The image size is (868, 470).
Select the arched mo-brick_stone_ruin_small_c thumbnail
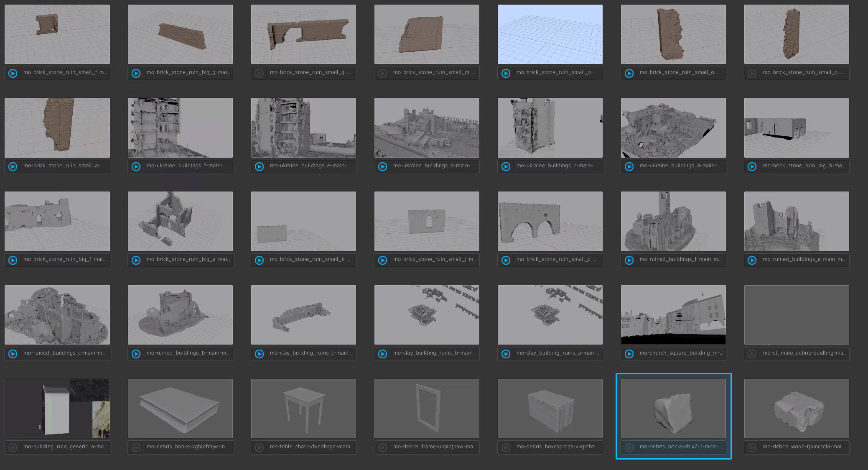click(x=550, y=221)
